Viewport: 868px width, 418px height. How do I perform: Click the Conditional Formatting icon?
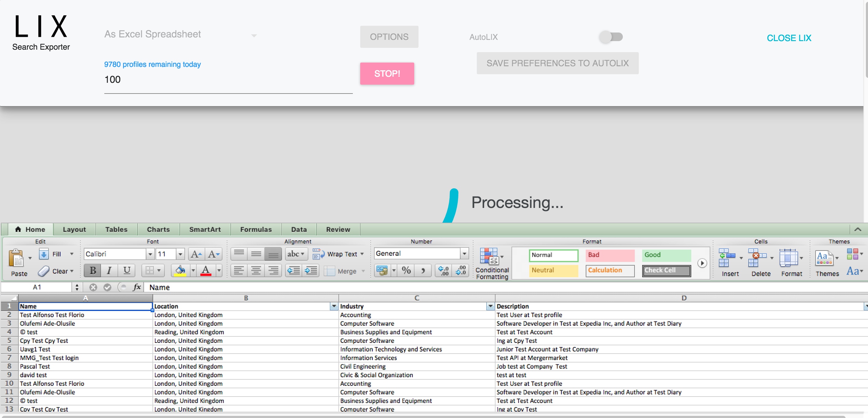(489, 256)
